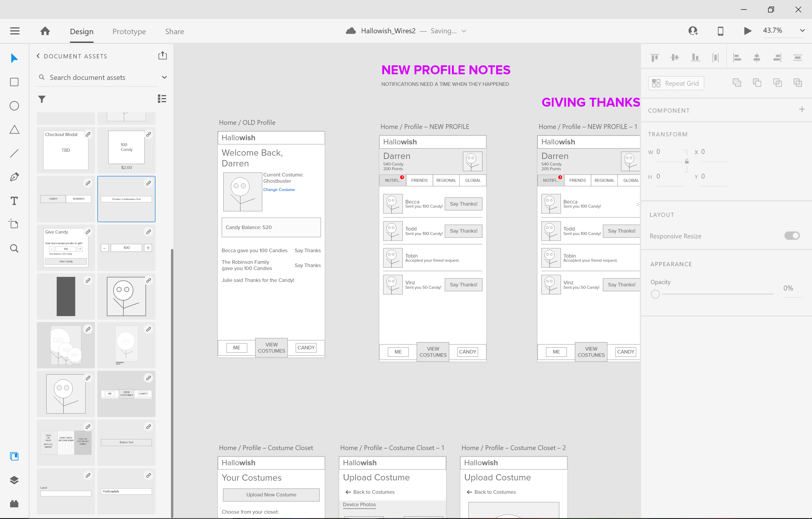This screenshot has width=812, height=519.
Task: Select the Rectangle tool
Action: [15, 82]
